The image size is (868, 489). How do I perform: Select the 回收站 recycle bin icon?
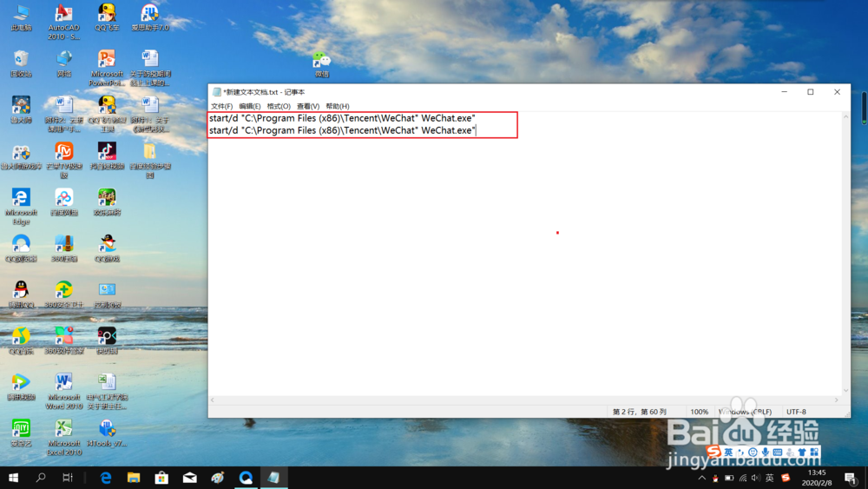coord(21,63)
